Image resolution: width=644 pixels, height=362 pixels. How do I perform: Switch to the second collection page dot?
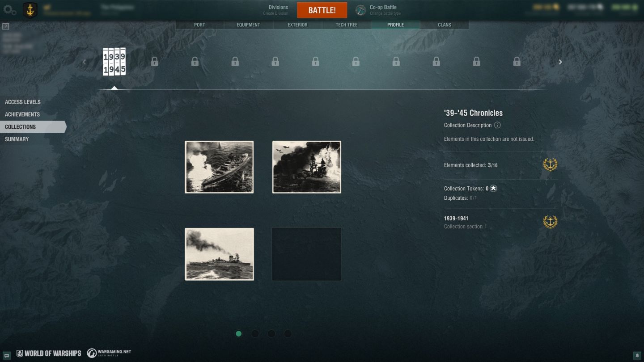255,333
